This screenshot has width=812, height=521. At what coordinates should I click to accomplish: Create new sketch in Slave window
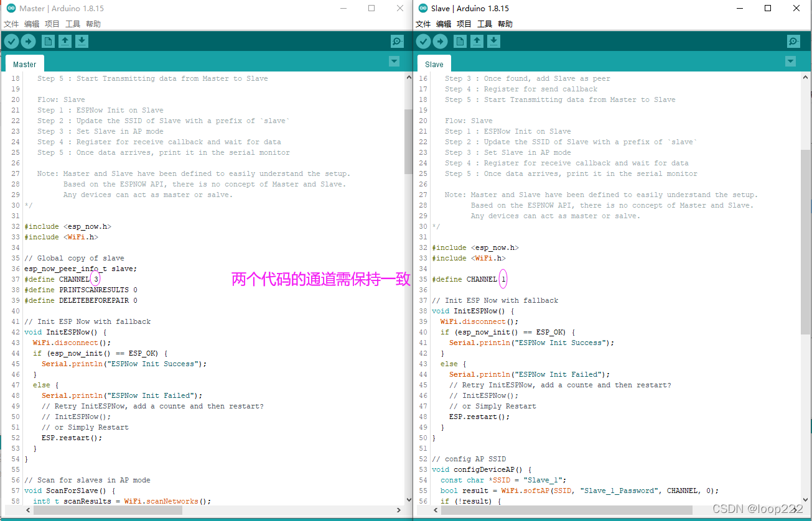[x=460, y=42]
